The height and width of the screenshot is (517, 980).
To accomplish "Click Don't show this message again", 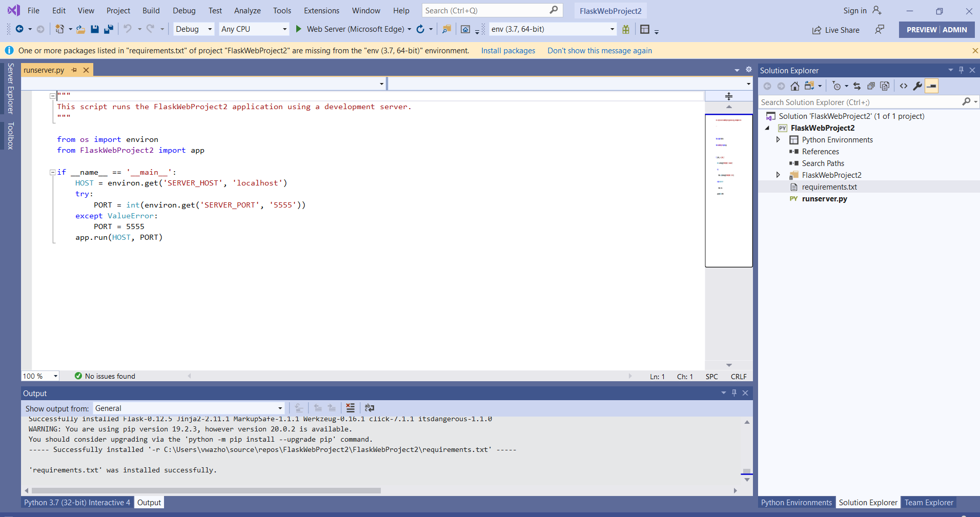I will click(600, 50).
